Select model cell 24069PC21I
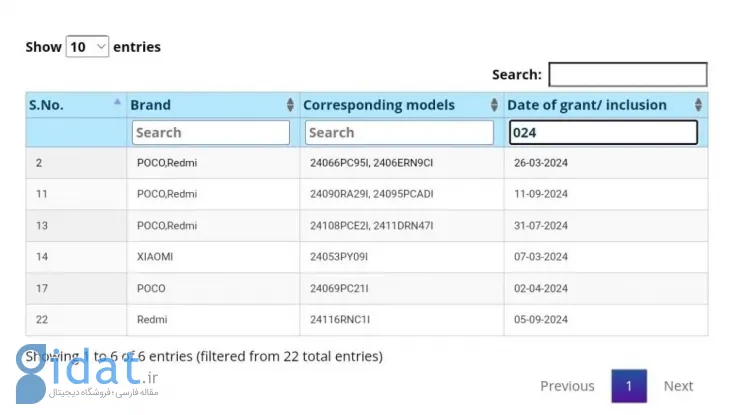 [339, 288]
